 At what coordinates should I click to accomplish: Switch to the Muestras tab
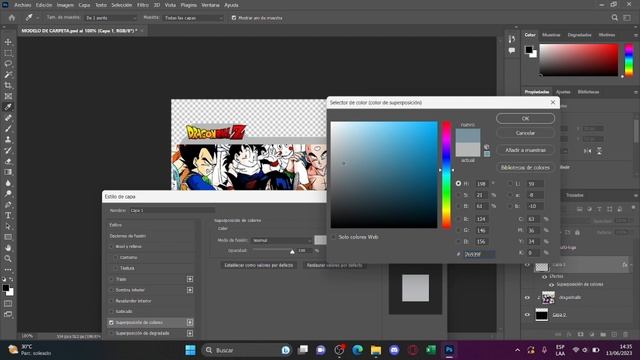click(x=551, y=35)
